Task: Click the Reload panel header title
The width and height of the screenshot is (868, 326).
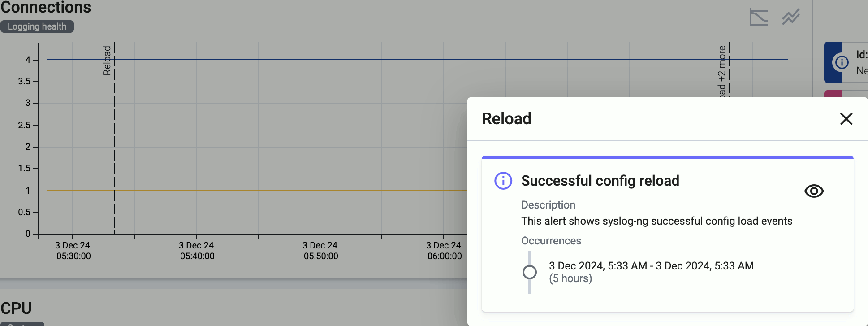Action: pyautogui.click(x=506, y=119)
